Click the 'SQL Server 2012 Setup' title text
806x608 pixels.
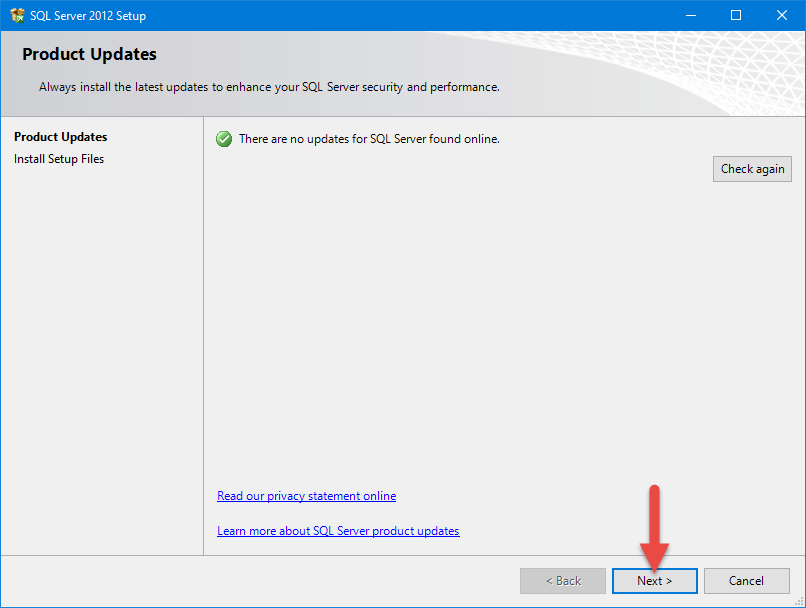[x=88, y=15]
